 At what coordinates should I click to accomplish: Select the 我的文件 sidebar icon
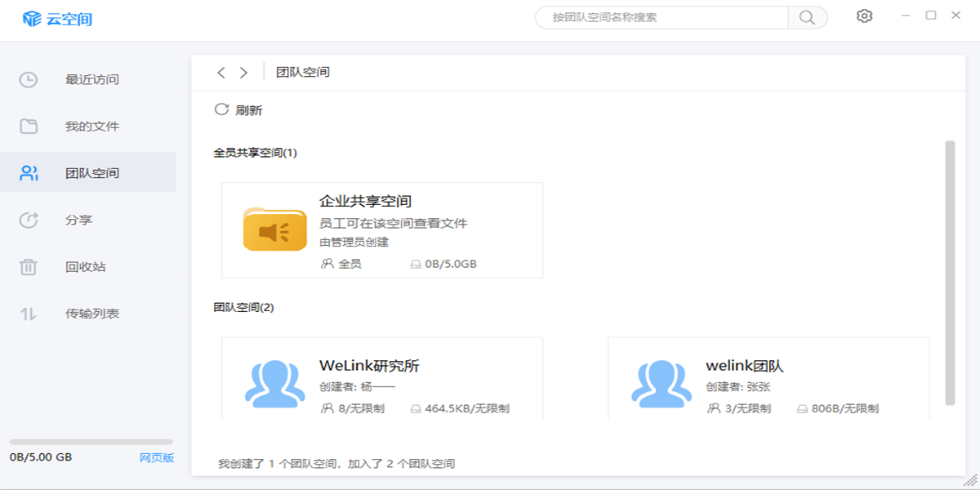pyautogui.click(x=28, y=127)
